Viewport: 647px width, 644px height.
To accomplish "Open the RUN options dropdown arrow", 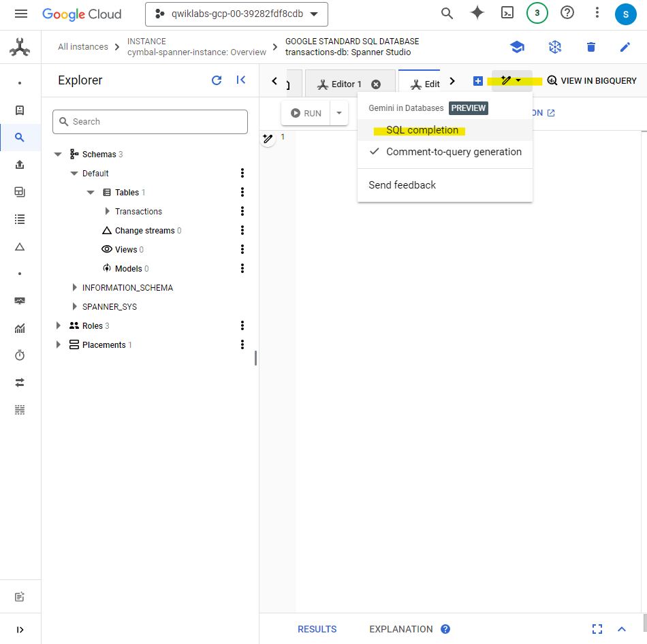I will 339,113.
